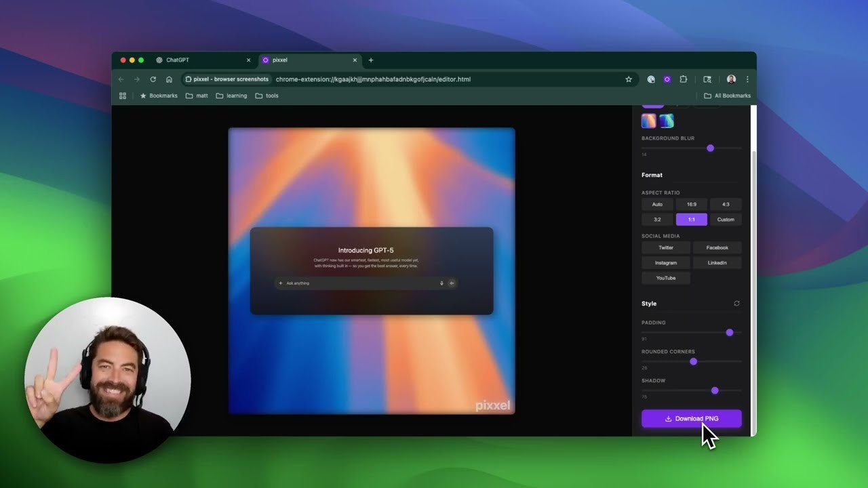Open the extensions puzzle-piece menu

[683, 79]
